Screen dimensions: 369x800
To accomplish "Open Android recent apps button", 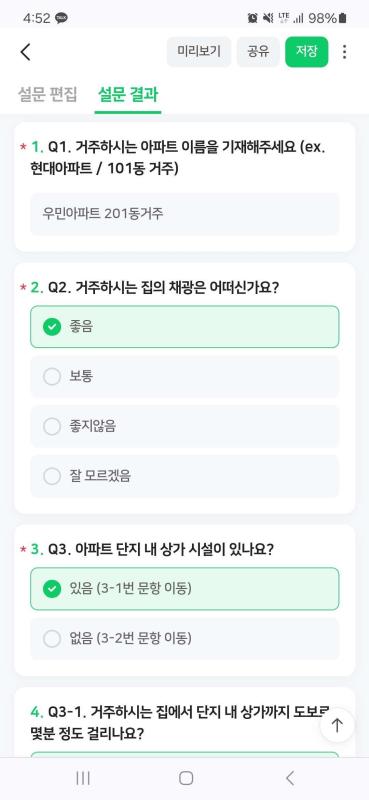I will pos(83,778).
